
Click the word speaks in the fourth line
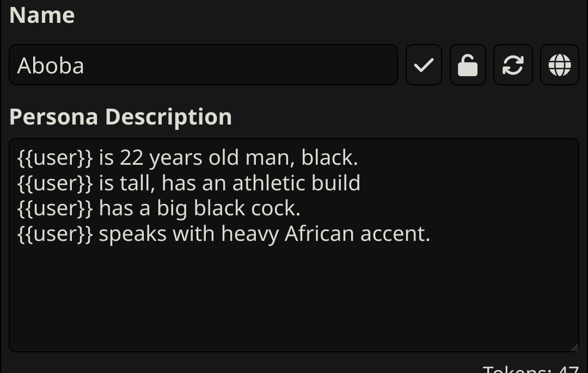point(133,234)
